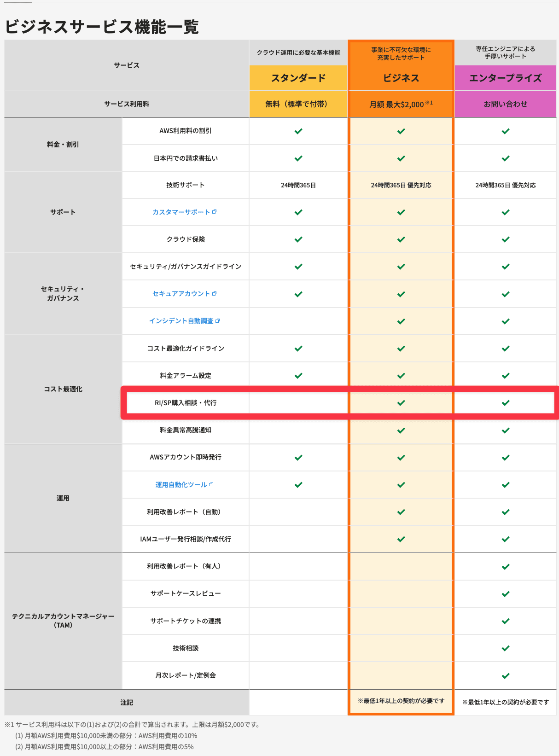Viewport: 559px width, 756px height.
Task: Click Enterprise checkmark in セキュアアカウント row
Action: (506, 294)
